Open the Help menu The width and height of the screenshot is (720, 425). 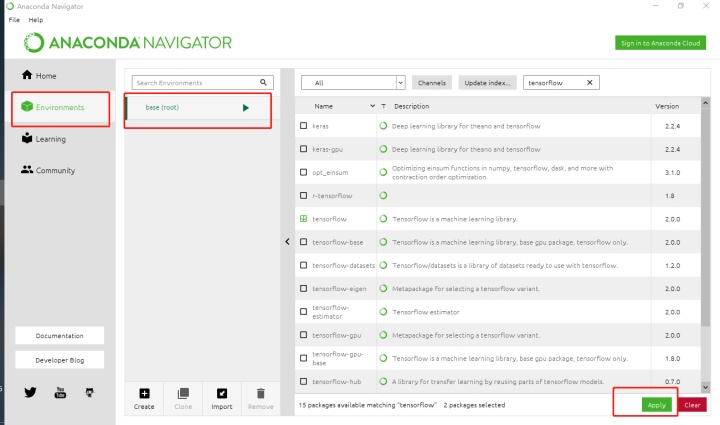(x=36, y=20)
